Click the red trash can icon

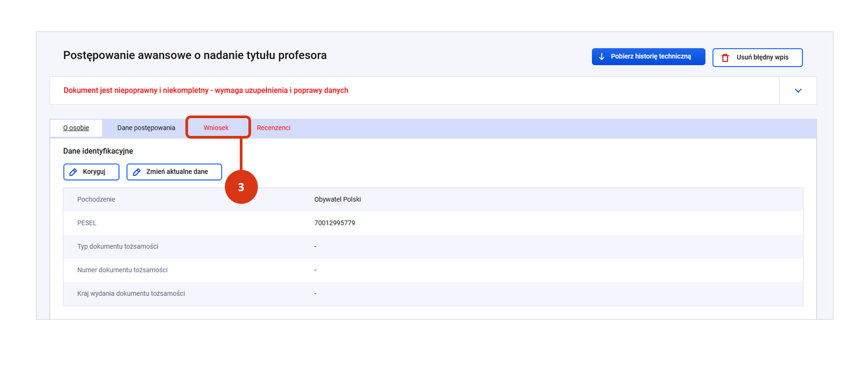(725, 58)
